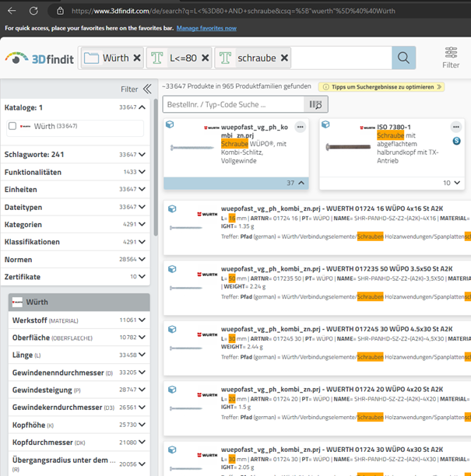The width and height of the screenshot is (471, 476).
Task: Expand the Zertifikate filter section
Action: pos(142,277)
